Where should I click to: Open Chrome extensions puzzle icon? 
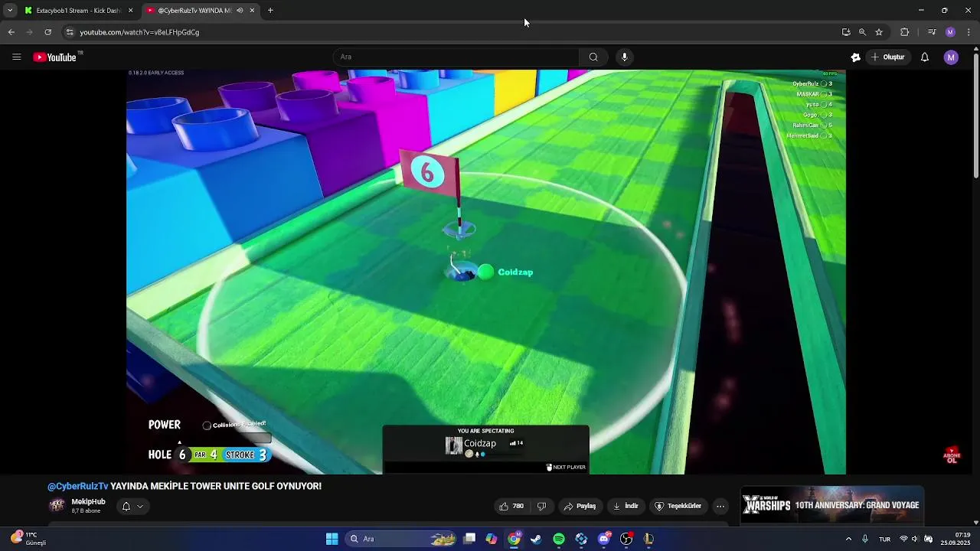904,32
